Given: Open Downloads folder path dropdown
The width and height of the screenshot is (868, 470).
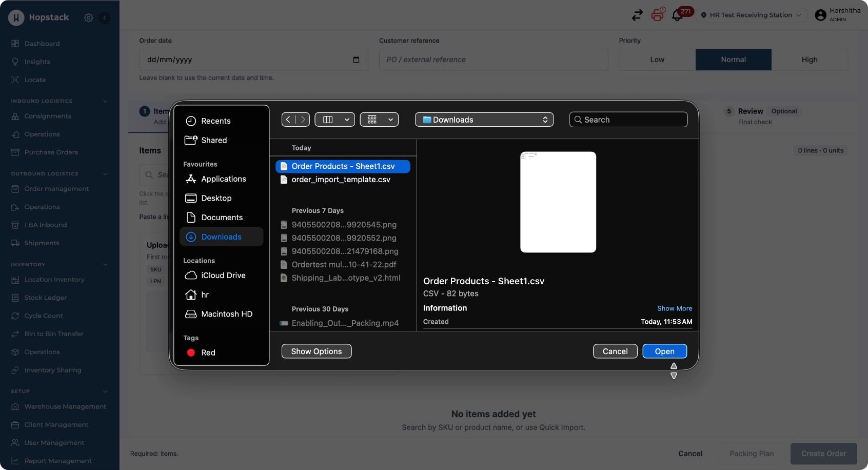Looking at the screenshot, I should pos(484,120).
